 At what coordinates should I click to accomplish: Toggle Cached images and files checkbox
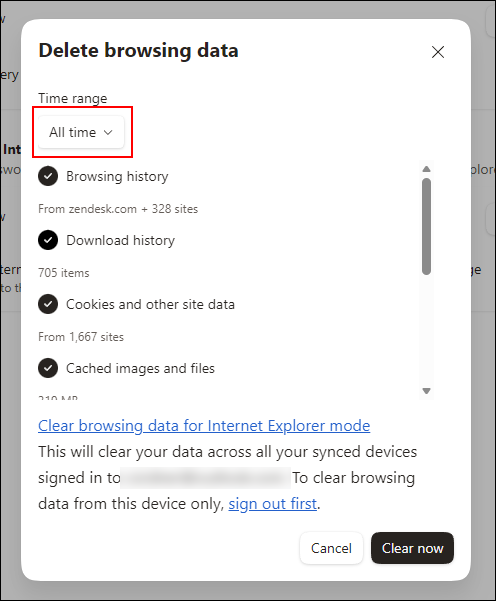48,368
